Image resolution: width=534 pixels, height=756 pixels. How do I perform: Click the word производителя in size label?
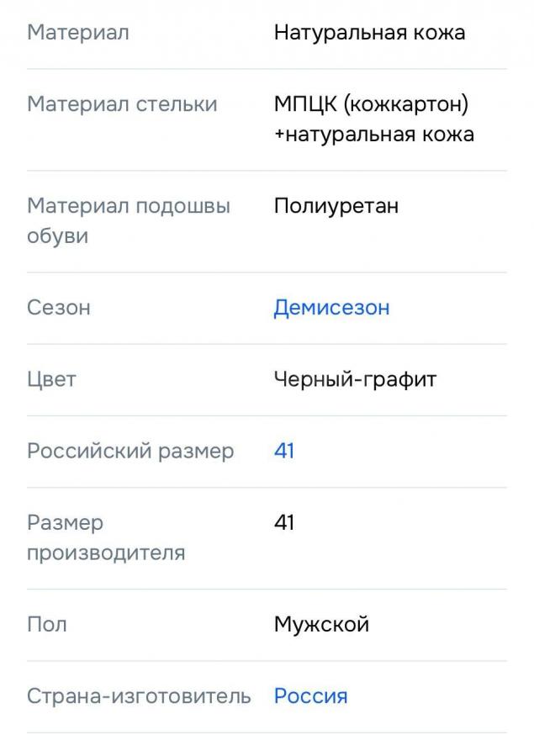coord(106,553)
